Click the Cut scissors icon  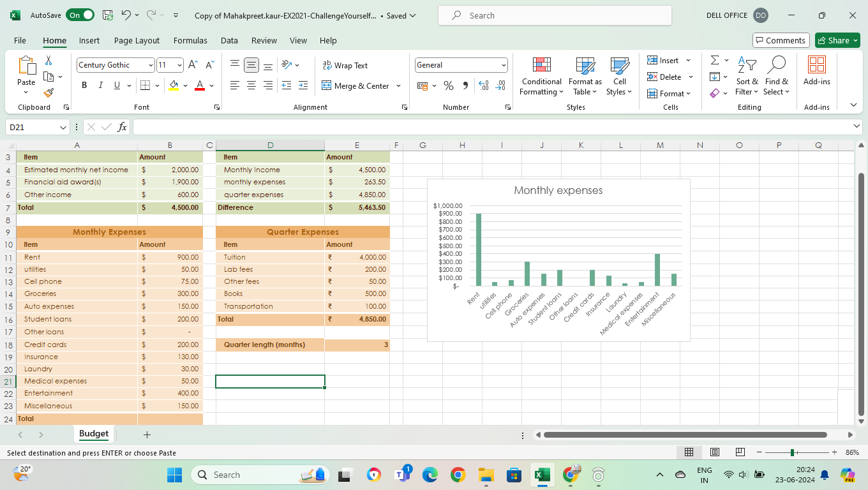pyautogui.click(x=49, y=61)
